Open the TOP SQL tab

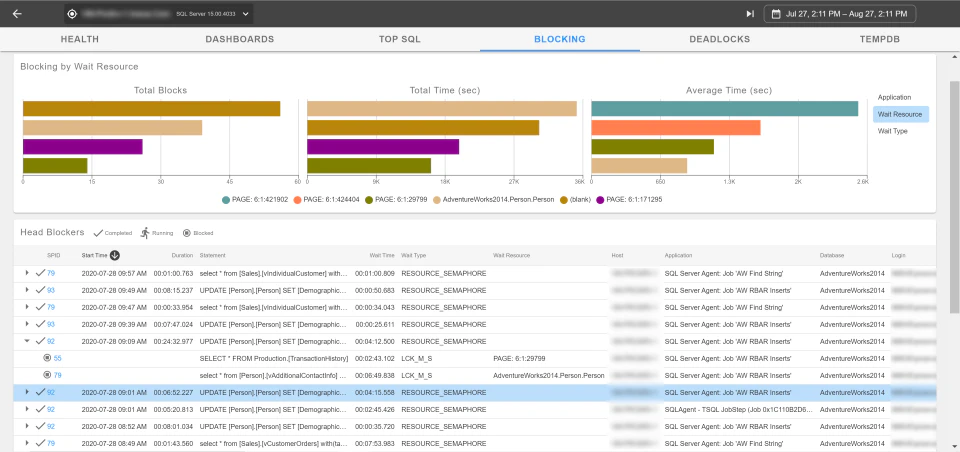click(400, 39)
